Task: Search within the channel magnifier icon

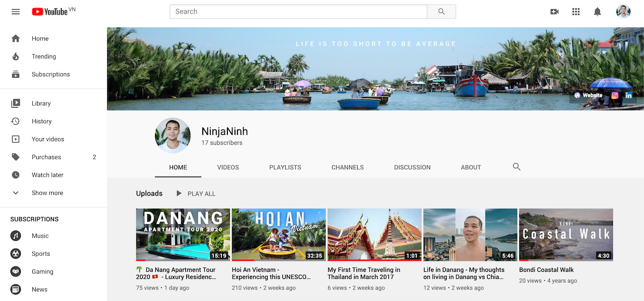Action: 517,167
